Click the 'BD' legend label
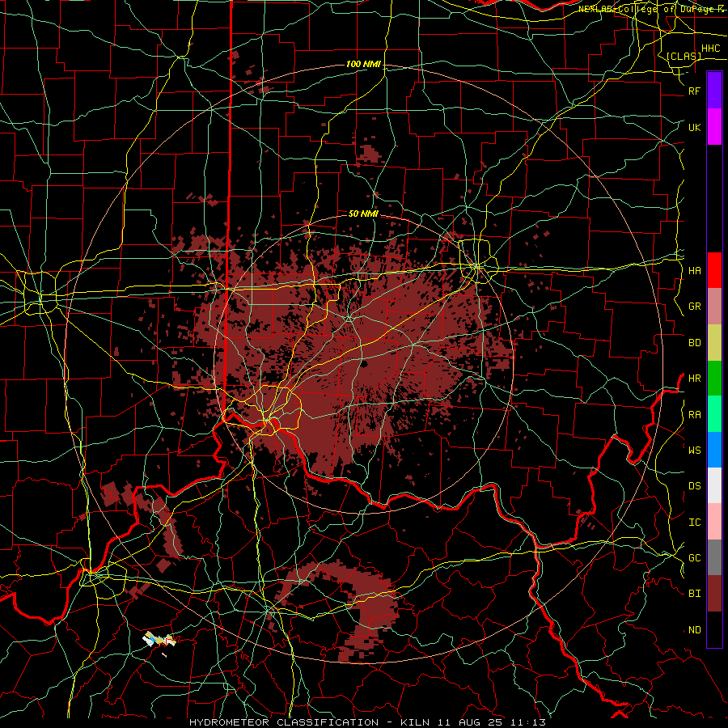This screenshot has height=728, width=728. 694,343
